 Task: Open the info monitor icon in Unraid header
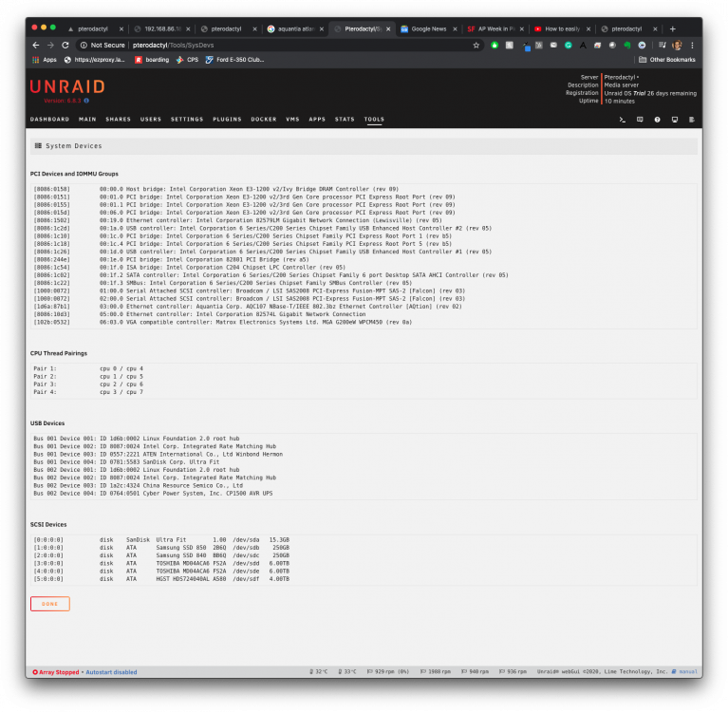675,120
